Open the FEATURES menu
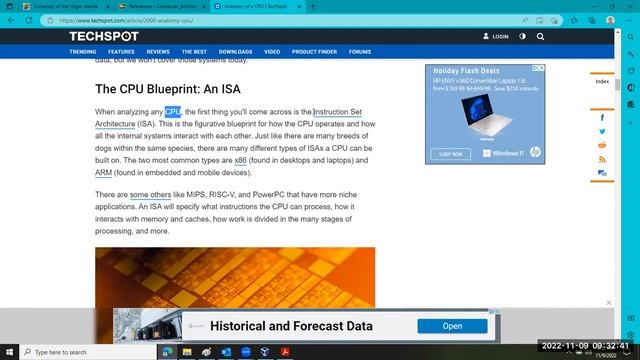Screen dimensions: 640x360 click(121, 52)
